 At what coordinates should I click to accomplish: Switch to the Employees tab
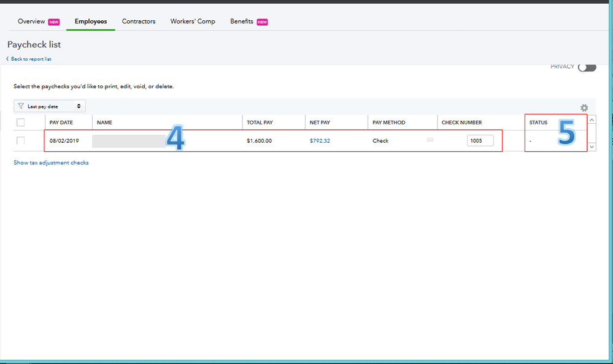tap(91, 21)
